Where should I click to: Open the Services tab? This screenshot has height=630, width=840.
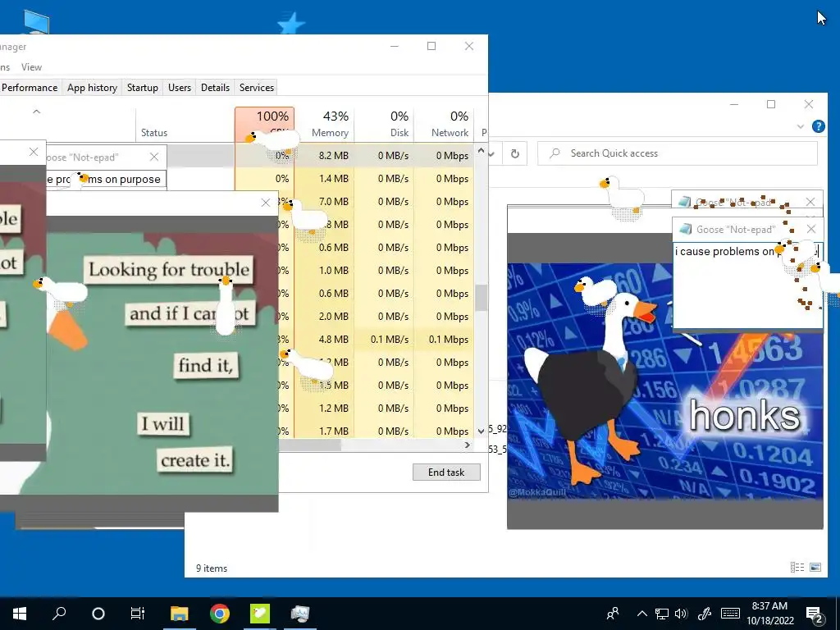tap(257, 87)
